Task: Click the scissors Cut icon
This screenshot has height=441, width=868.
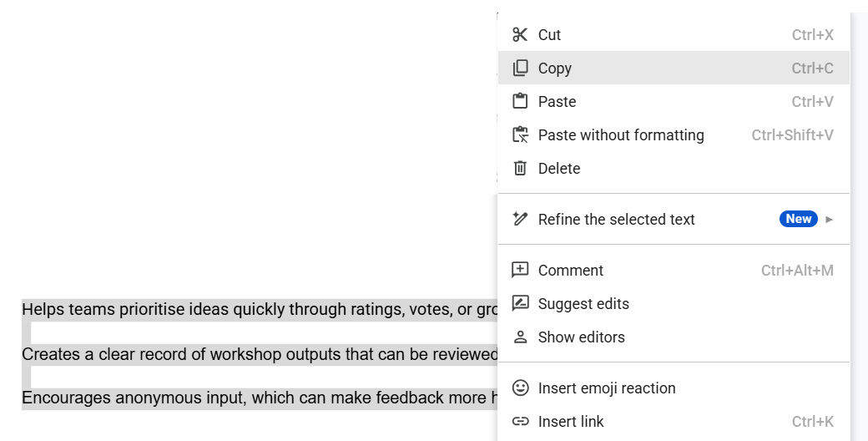Action: pos(520,35)
